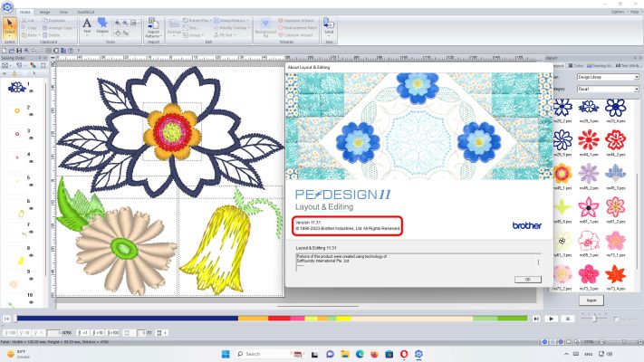The height and width of the screenshot is (362, 644).
Task: Click the Copy command in Clipboard group
Action: coord(29,27)
